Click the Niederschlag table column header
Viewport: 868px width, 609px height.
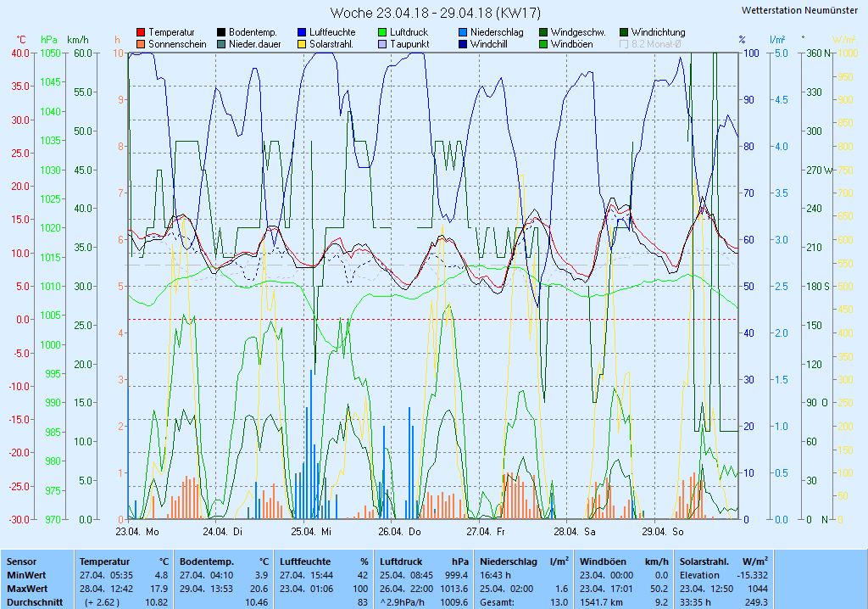click(x=509, y=562)
